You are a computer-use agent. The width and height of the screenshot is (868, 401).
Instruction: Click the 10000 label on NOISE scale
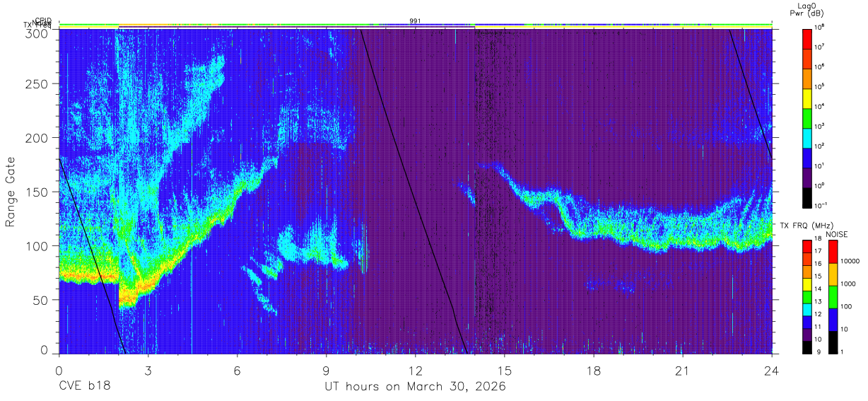[850, 262]
